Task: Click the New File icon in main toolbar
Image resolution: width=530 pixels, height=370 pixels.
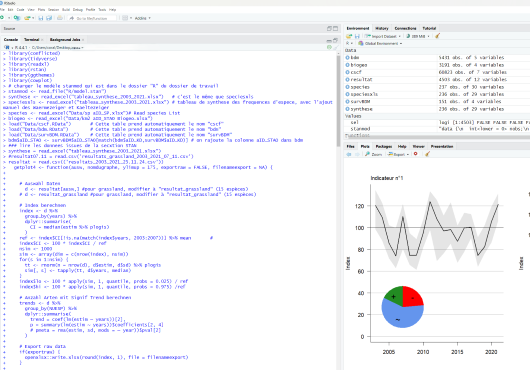Action: click(x=2, y=18)
